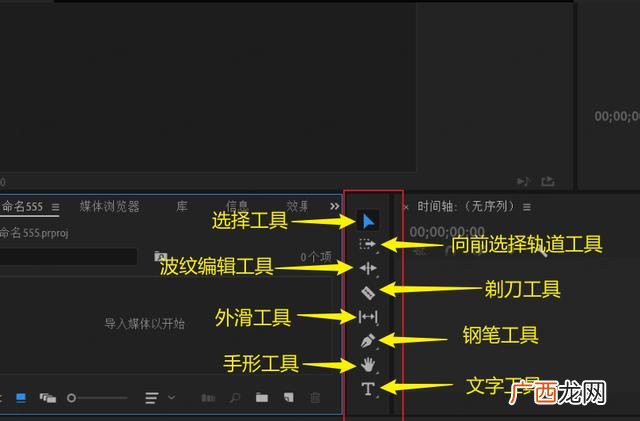Viewport: 640px width, 421px height.
Task: Click the trash Clear icon
Action: 315,397
